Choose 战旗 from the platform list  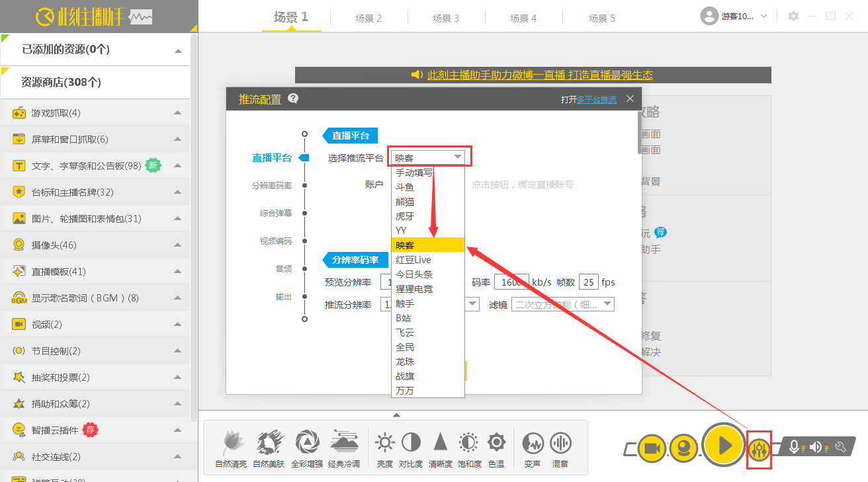coord(428,376)
